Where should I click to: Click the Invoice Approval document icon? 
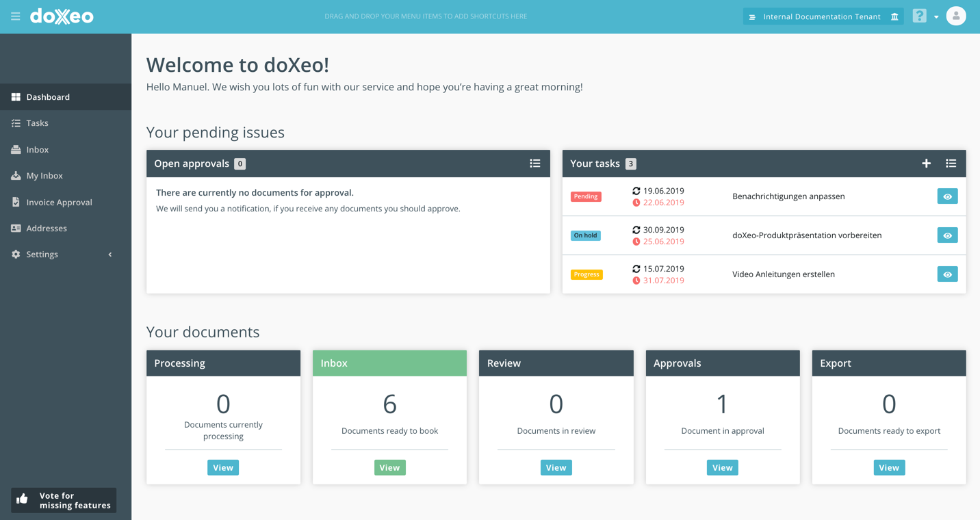tap(16, 203)
